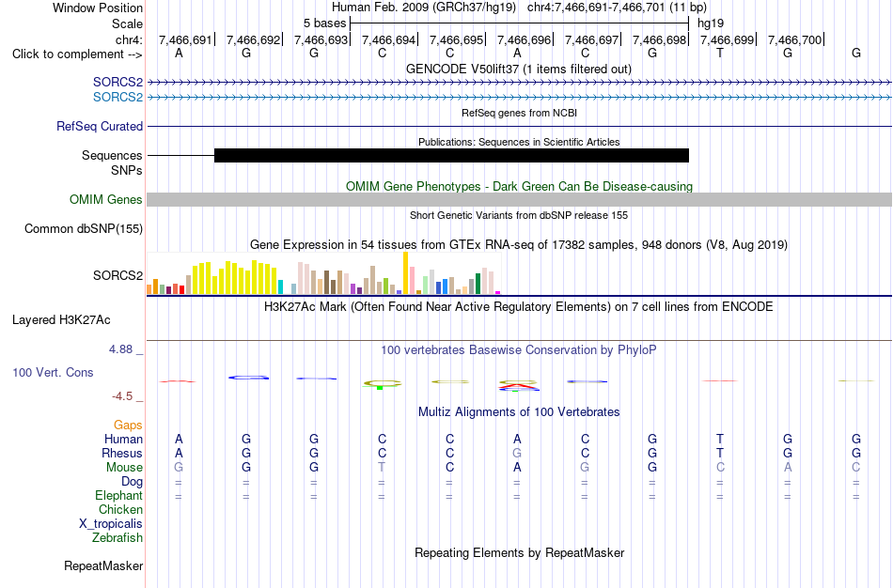Open the RepeatMasker track label
Screen dimensions: 893x588
[103, 565]
